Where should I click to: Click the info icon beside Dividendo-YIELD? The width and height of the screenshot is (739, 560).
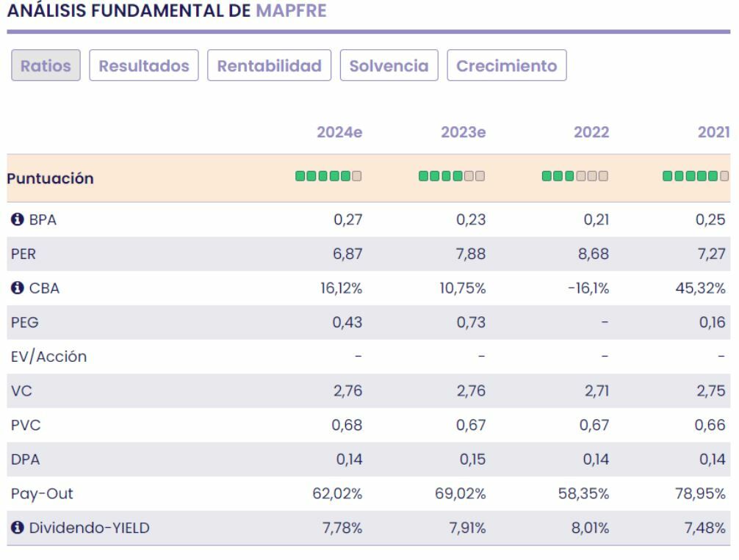pos(15,528)
